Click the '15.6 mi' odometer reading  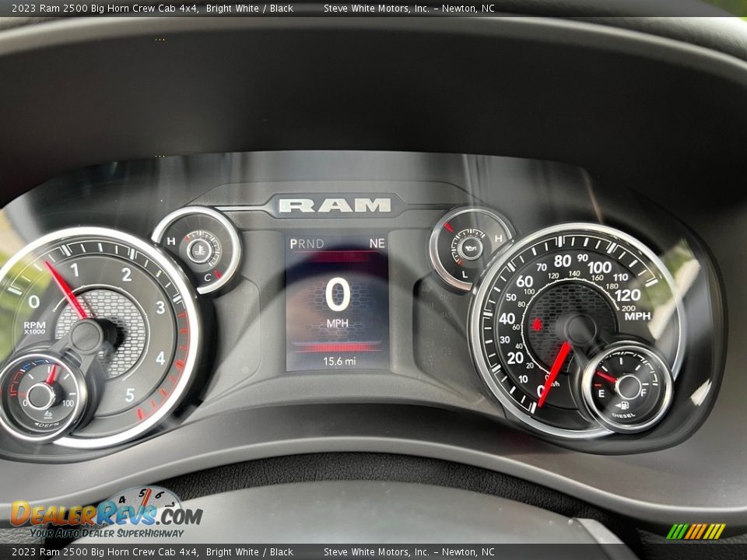tap(339, 361)
